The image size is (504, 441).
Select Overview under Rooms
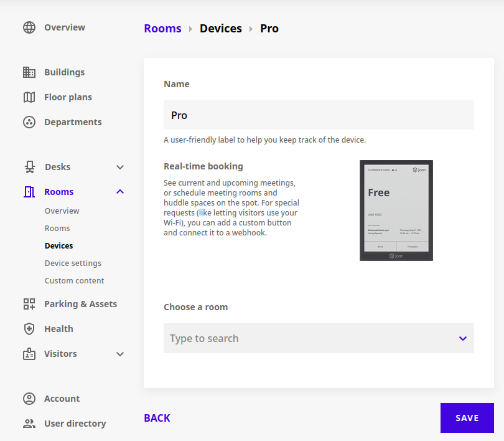[62, 211]
